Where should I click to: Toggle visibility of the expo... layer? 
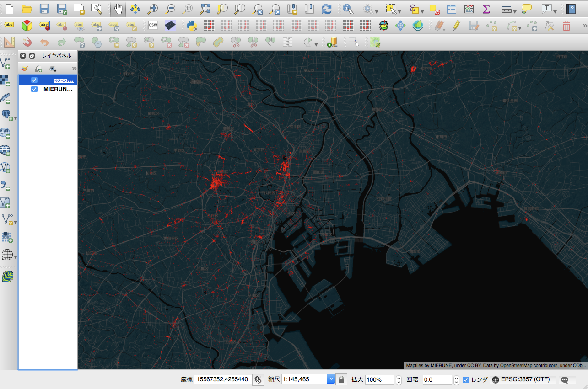click(x=34, y=80)
